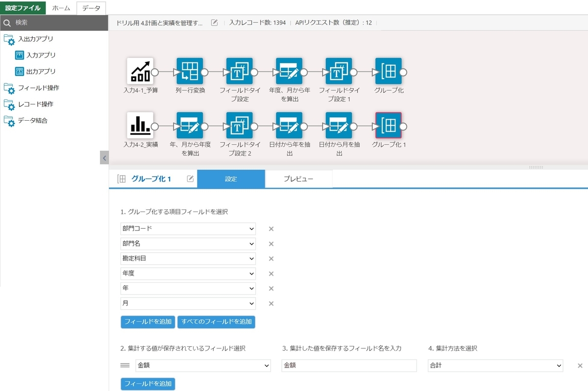Open the 設定ファイル tab

click(x=23, y=8)
